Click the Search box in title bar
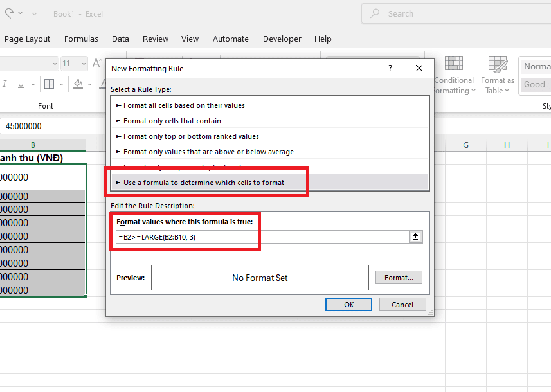Image resolution: width=551 pixels, height=392 pixels. tap(456, 13)
